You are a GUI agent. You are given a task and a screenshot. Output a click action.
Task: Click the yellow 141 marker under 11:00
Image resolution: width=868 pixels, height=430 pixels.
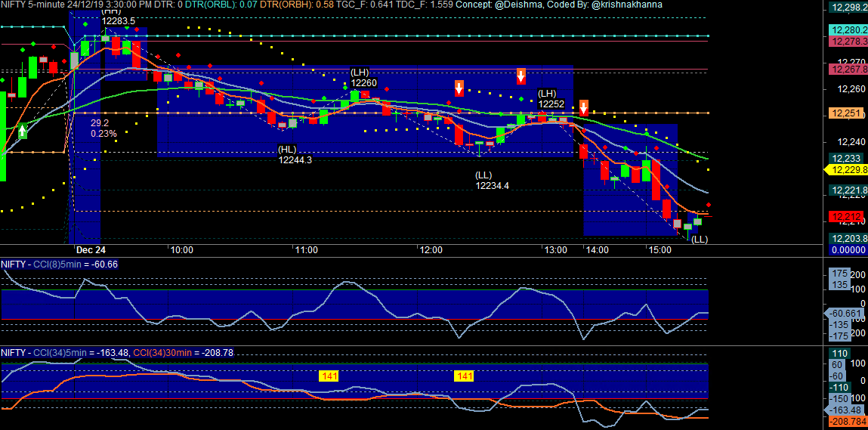pyautogui.click(x=329, y=376)
